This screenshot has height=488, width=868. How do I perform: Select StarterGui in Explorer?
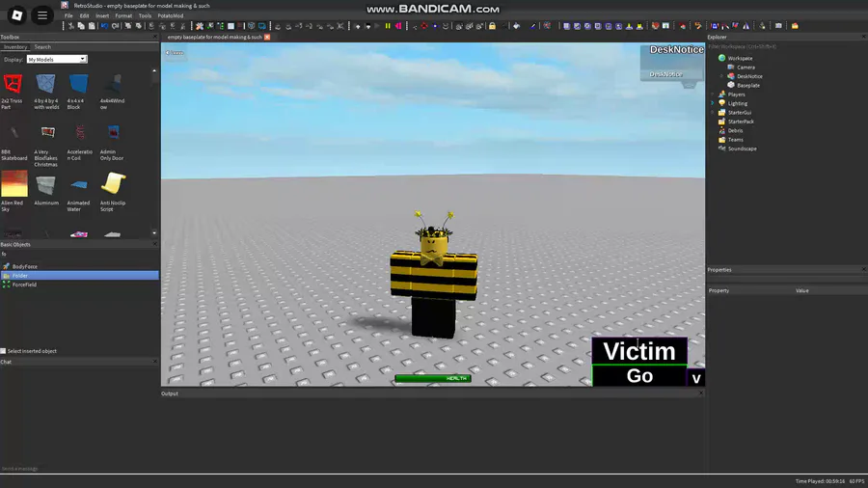(x=739, y=112)
